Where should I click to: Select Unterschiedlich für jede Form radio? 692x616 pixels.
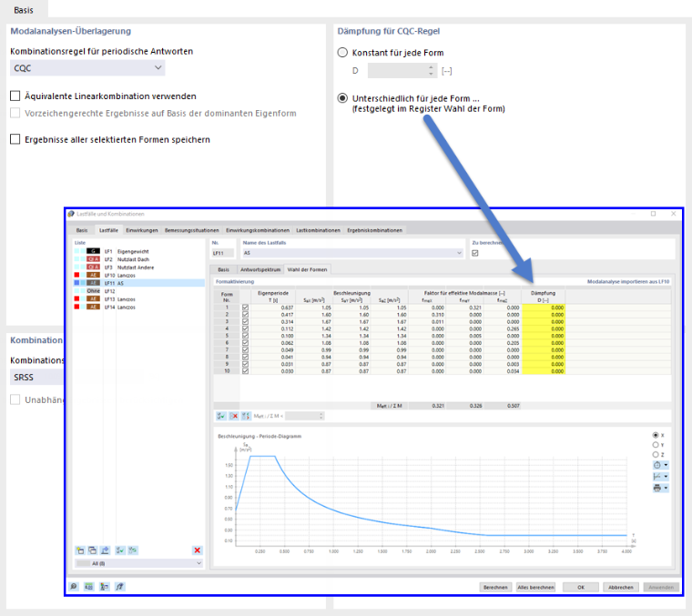click(342, 98)
